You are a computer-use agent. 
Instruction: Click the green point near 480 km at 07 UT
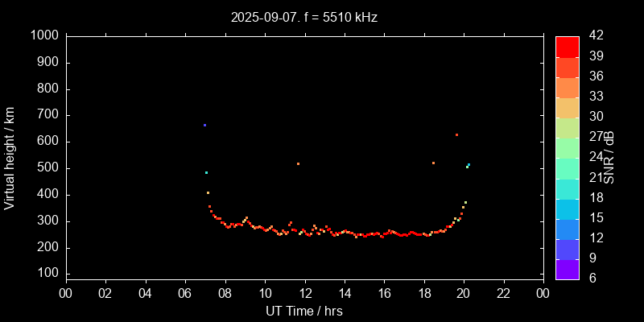pos(206,172)
